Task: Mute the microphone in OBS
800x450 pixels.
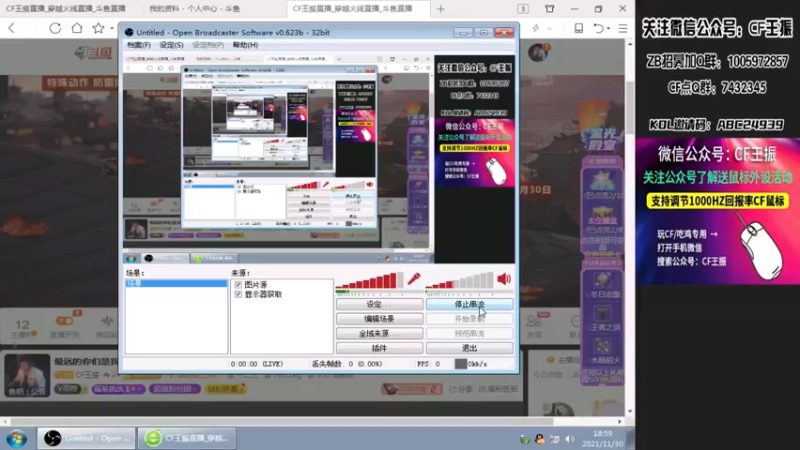Action: (414, 279)
